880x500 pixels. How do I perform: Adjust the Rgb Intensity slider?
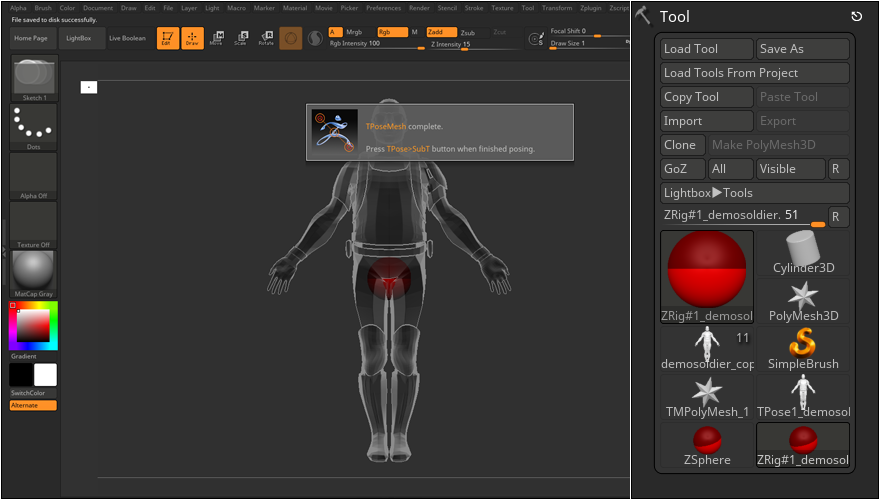click(x=377, y=44)
